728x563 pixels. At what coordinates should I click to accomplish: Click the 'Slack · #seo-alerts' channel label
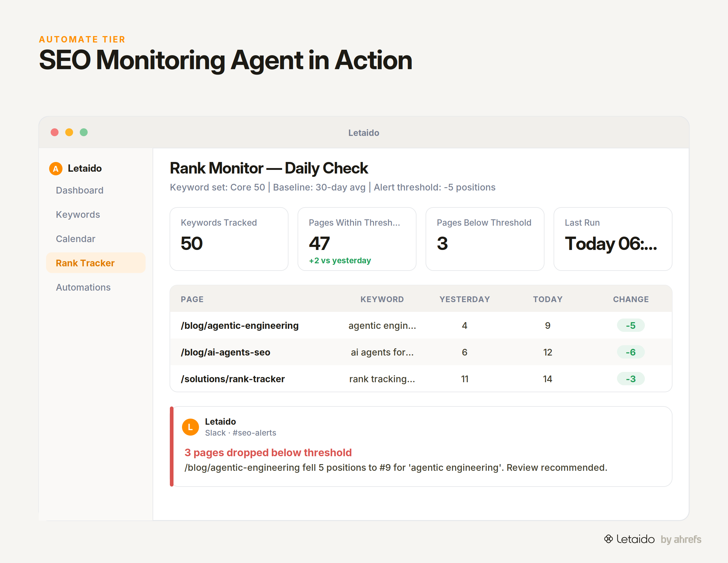[x=240, y=433]
